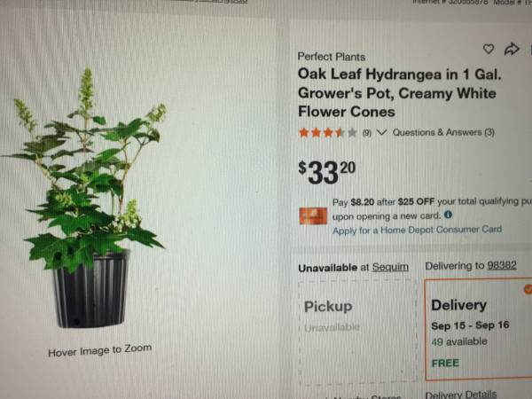
Task: Click the blue info circle icon
Action: pos(448,215)
